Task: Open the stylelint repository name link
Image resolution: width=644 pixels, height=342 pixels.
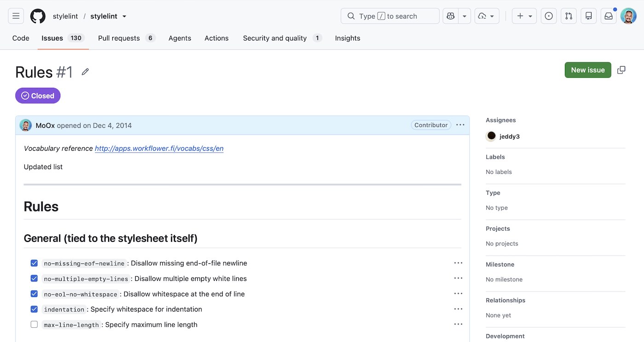Action: point(104,16)
